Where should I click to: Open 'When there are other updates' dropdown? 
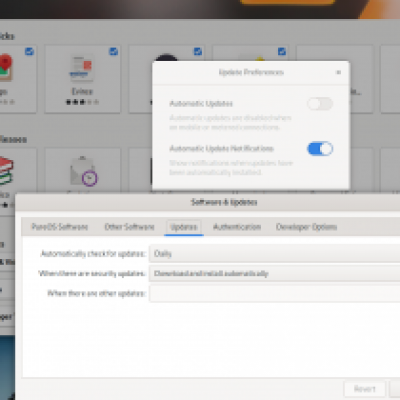(274, 294)
